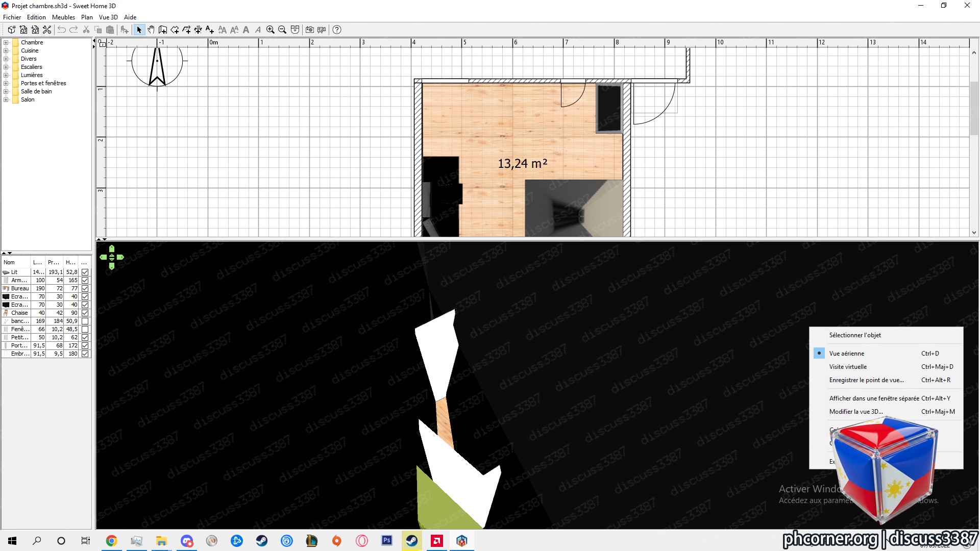The height and width of the screenshot is (551, 980).
Task: Click the Redo arrow icon
Action: (73, 30)
